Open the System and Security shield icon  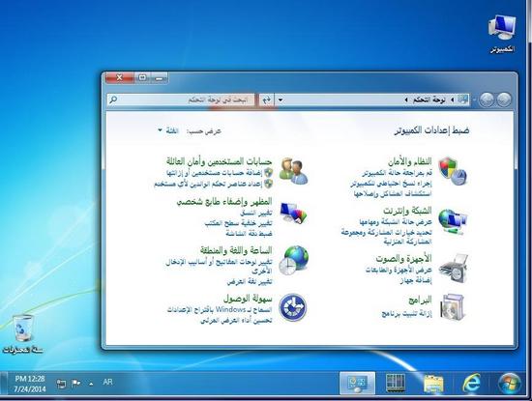point(453,171)
